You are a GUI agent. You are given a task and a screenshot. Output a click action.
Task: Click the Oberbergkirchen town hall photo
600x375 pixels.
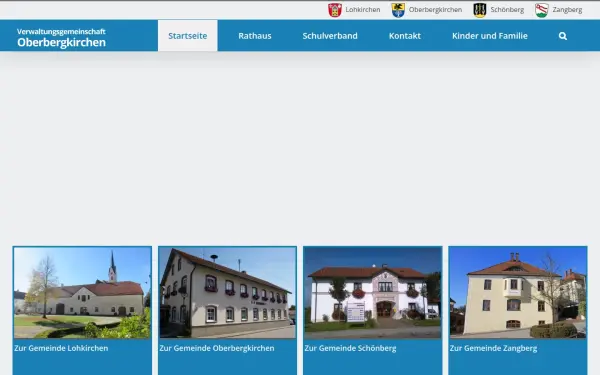click(x=227, y=293)
